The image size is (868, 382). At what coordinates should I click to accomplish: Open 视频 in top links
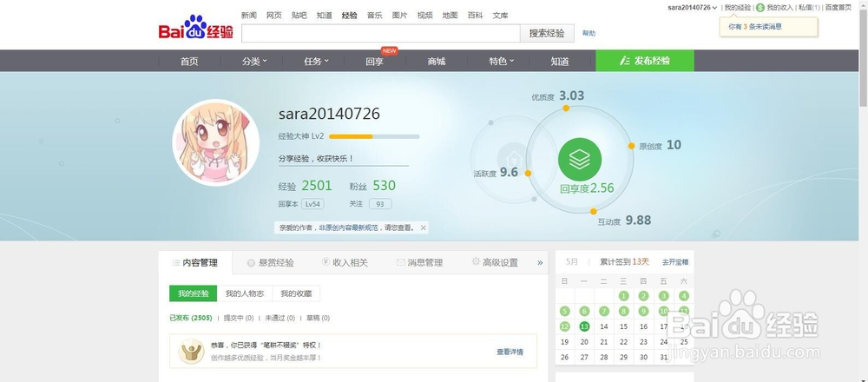(x=425, y=16)
